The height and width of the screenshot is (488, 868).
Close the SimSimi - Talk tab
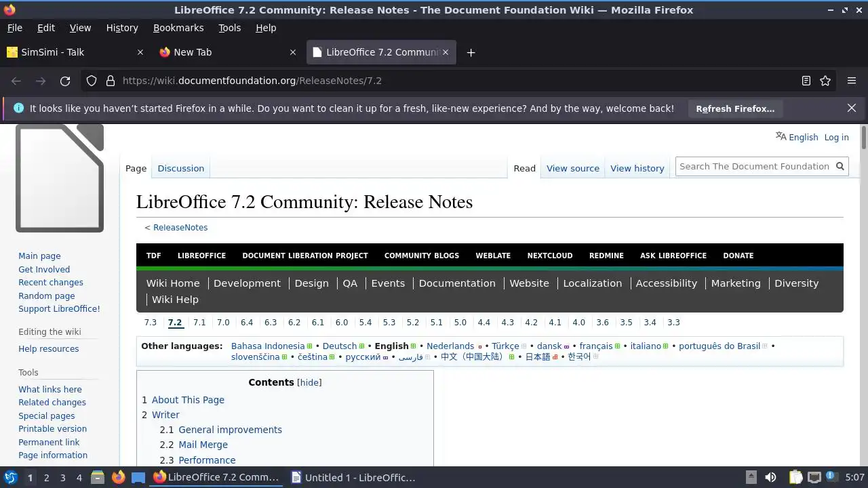(140, 52)
